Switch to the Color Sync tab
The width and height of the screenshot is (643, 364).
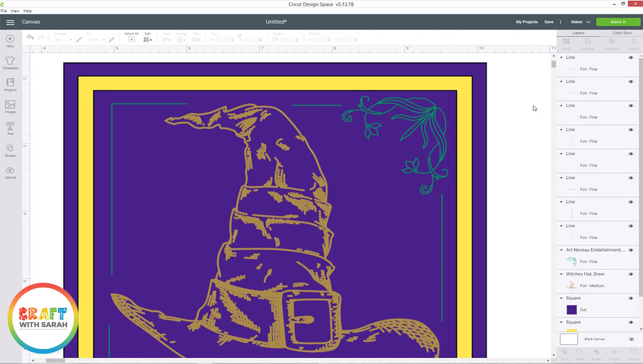(621, 33)
